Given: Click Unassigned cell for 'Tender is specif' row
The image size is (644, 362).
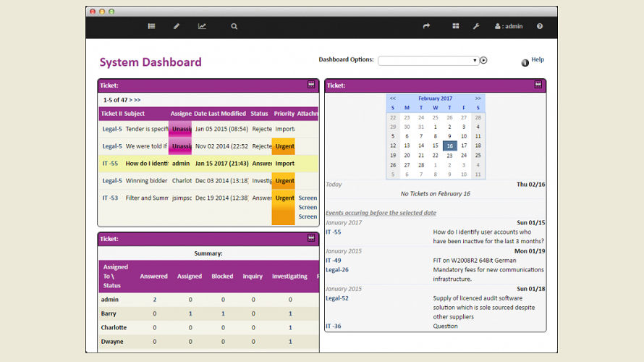Looking at the screenshot, I should pos(180,129).
